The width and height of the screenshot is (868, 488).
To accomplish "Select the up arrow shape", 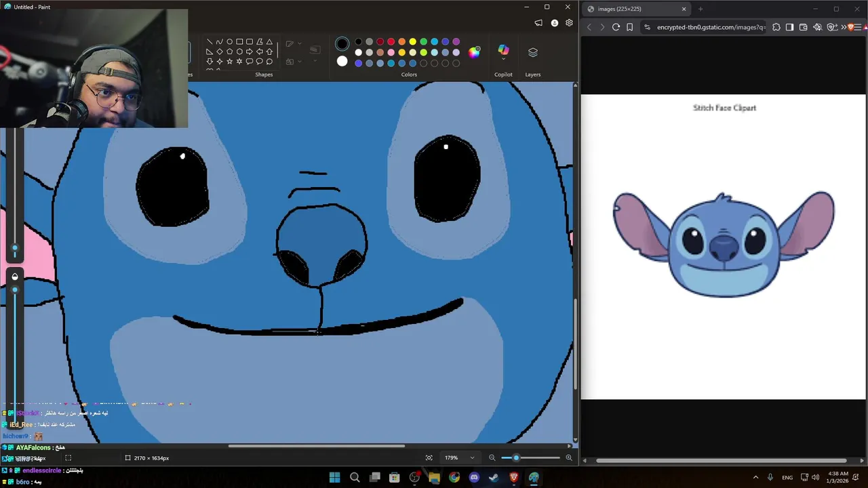I will coord(269,52).
